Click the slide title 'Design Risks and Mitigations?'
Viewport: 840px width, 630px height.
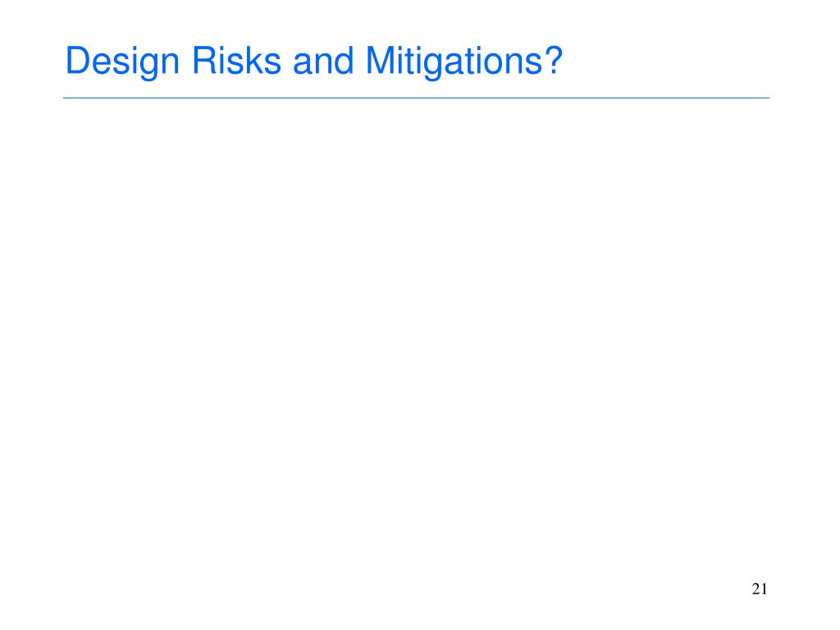point(313,62)
